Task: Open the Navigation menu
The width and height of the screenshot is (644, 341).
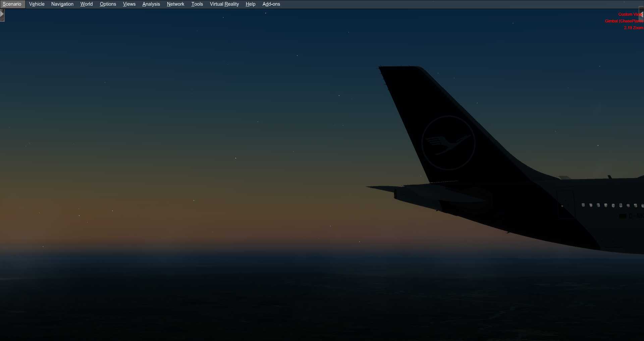Action: (x=62, y=4)
